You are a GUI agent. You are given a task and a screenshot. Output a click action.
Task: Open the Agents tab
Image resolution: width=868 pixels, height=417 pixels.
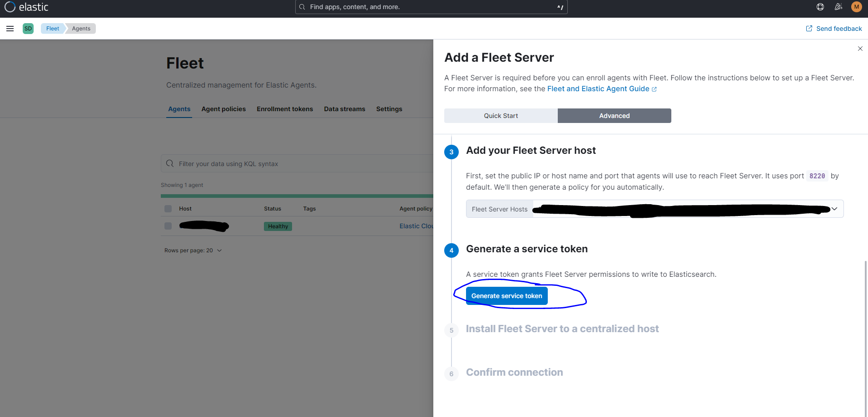(x=179, y=109)
